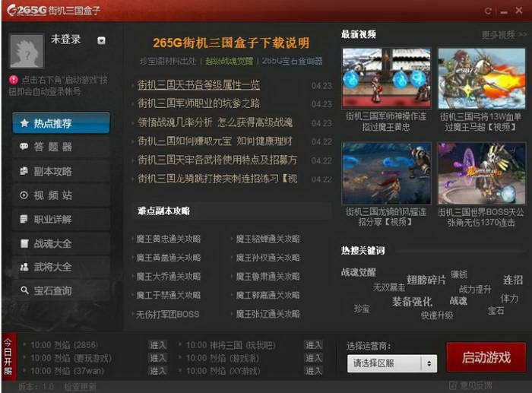Image resolution: width=532 pixels, height=393 pixels.
Task: Click the 答题器 chat bubble icon
Action: point(24,147)
